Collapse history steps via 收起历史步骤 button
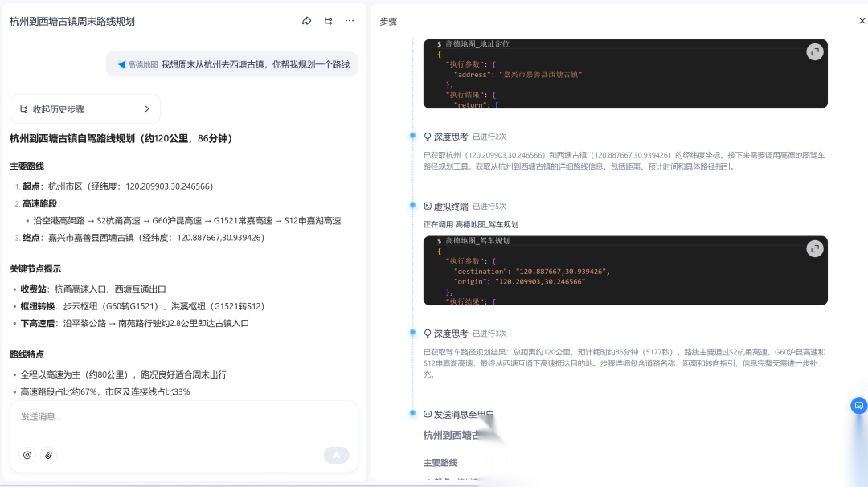 85,109
